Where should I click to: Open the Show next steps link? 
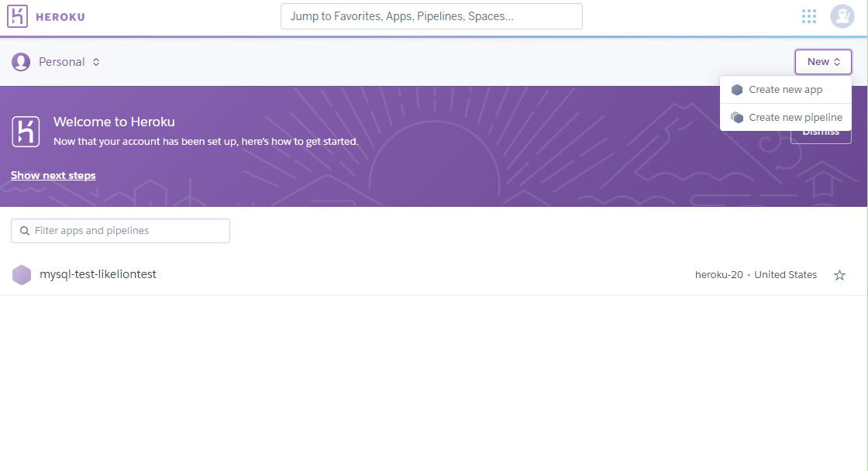pyautogui.click(x=53, y=175)
